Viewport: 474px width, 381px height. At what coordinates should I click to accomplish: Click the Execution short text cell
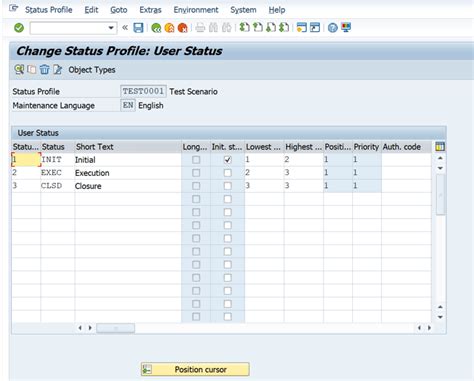[x=128, y=173]
